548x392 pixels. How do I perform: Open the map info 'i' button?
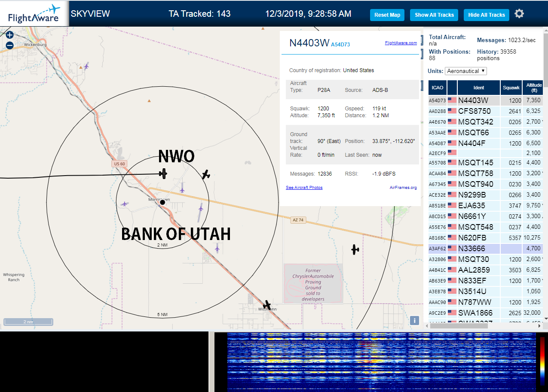pyautogui.click(x=414, y=320)
